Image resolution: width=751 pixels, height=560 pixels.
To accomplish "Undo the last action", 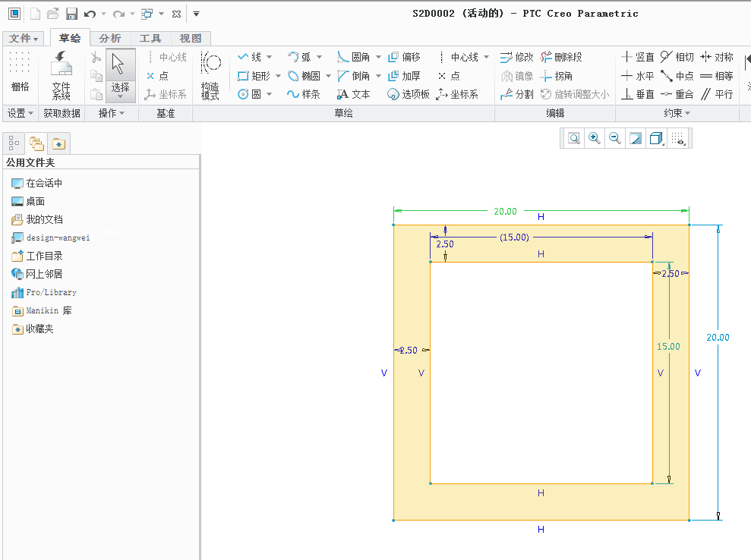I will click(90, 14).
